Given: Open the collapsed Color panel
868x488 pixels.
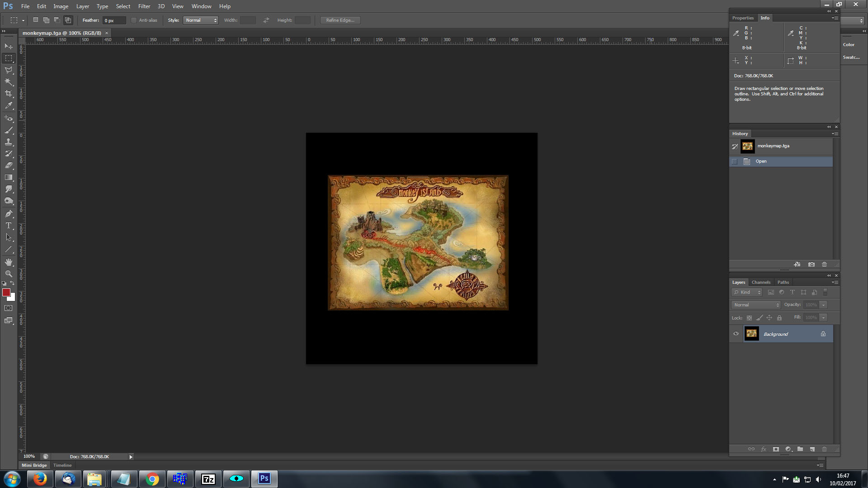Looking at the screenshot, I should 849,45.
